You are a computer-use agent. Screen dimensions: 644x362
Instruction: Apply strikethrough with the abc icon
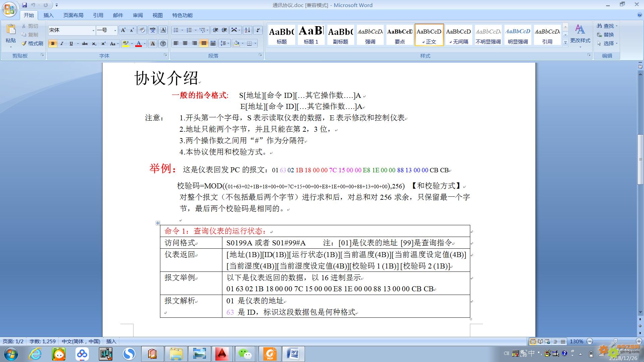[x=85, y=44]
